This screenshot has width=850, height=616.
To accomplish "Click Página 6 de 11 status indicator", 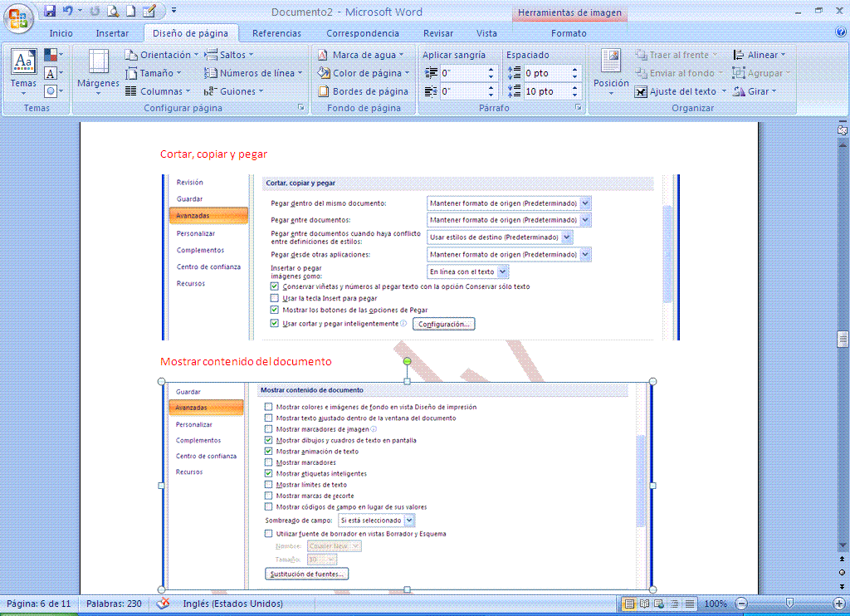I will click(38, 604).
